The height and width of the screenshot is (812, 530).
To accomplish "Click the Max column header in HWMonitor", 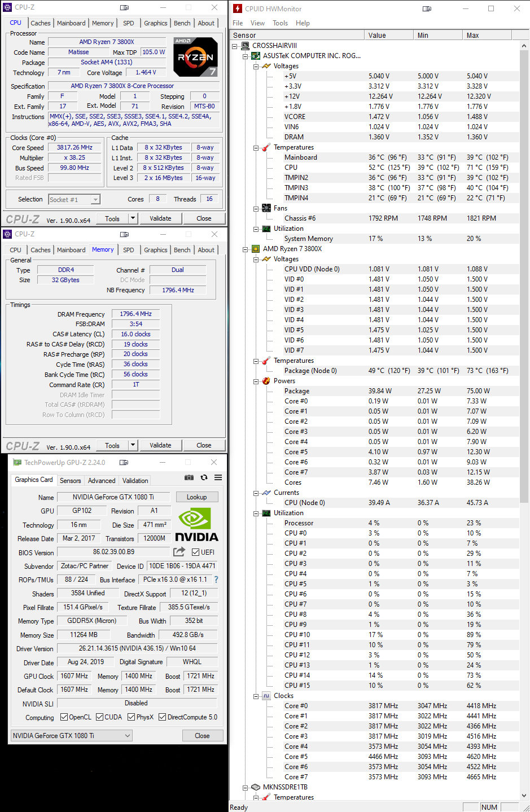I will (x=487, y=35).
